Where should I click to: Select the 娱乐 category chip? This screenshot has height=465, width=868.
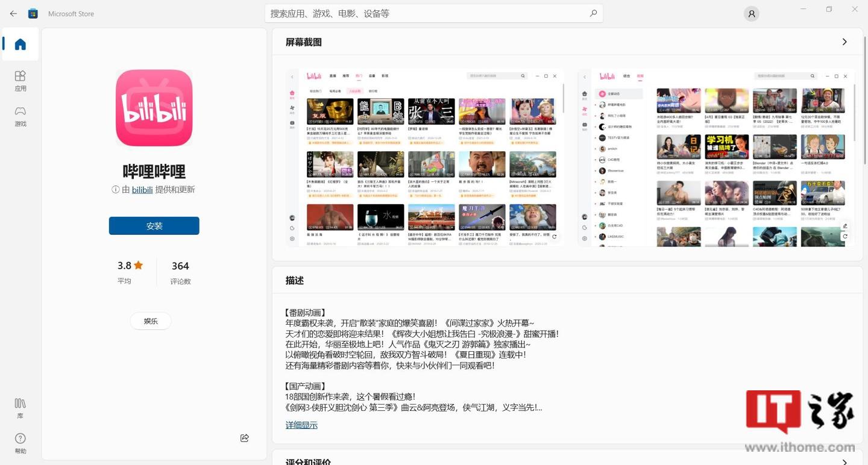coord(150,320)
